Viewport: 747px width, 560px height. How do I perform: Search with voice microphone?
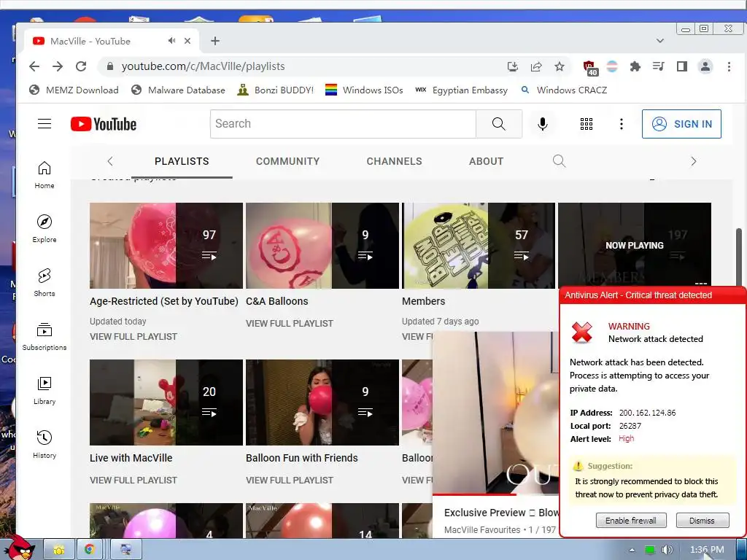542,124
